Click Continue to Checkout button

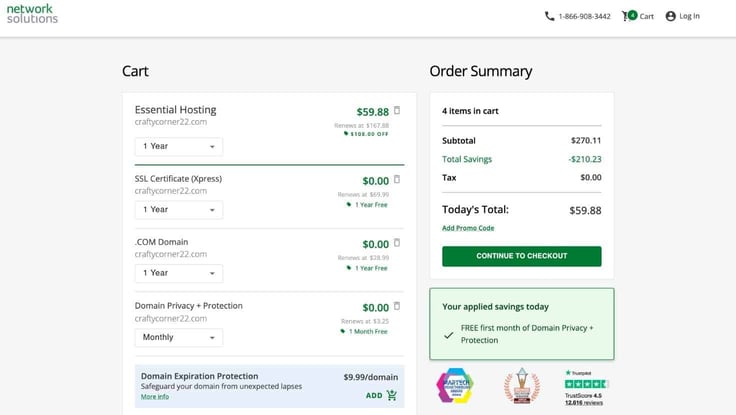pyautogui.click(x=521, y=256)
